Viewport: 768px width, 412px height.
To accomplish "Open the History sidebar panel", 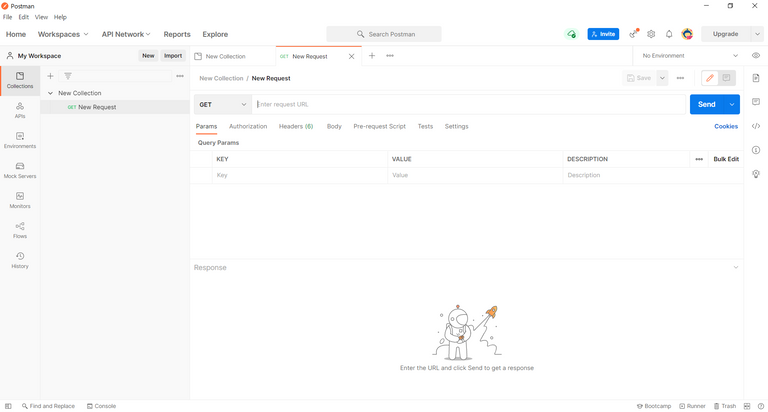I will (20, 260).
